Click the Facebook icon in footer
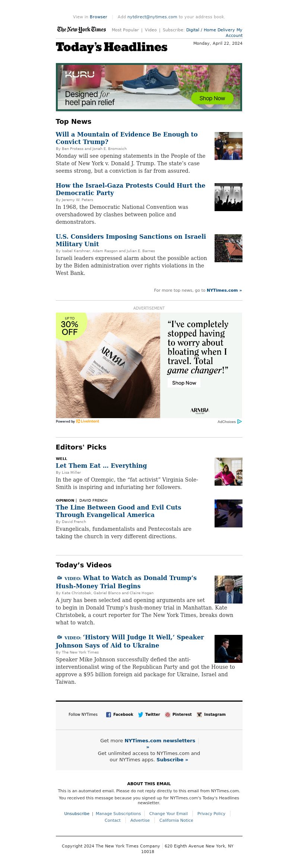Screen dimensions: 298x868 tap(108, 715)
